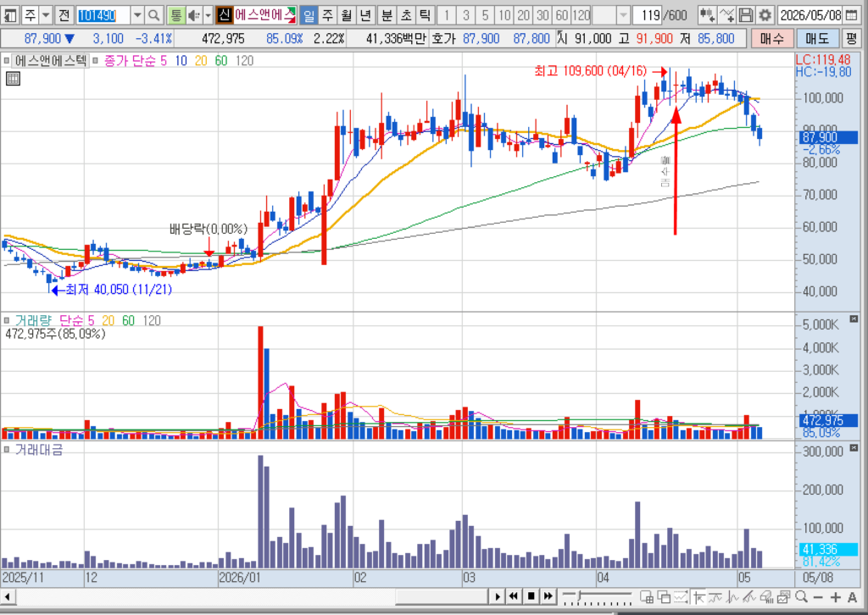
Task: Open data grid icon in chart corner
Action: tap(13, 79)
